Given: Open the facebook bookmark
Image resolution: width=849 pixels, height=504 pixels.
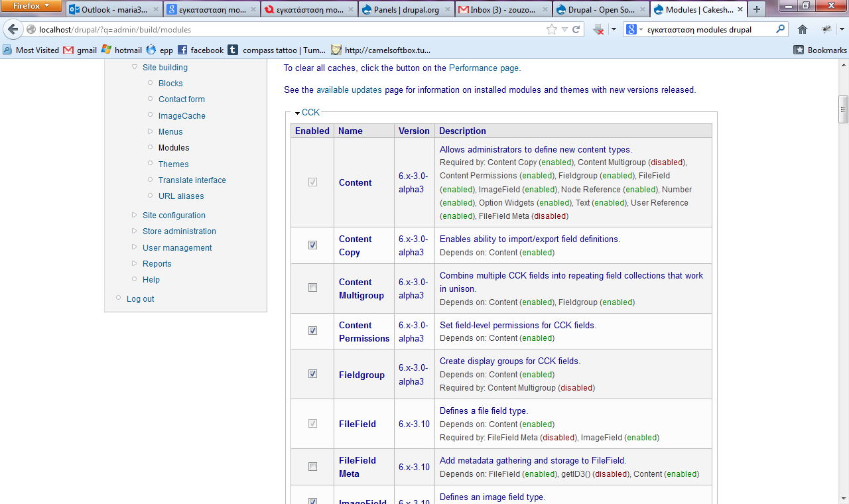Looking at the screenshot, I should 200,50.
